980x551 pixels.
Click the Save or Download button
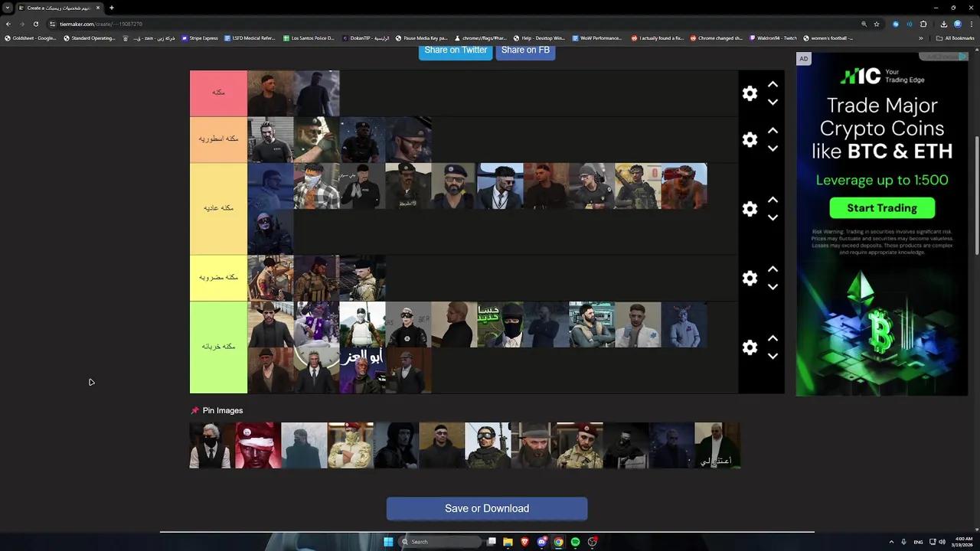pyautogui.click(x=486, y=508)
